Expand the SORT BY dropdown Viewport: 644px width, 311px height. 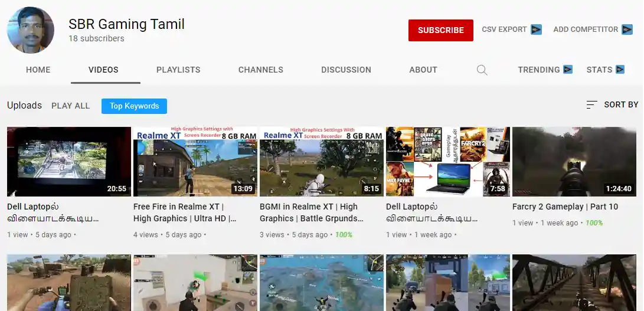coord(612,105)
